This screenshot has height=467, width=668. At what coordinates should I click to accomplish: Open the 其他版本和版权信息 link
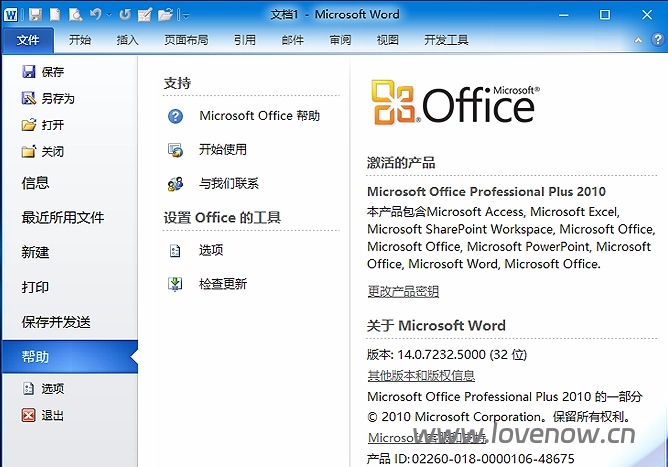[x=421, y=375]
